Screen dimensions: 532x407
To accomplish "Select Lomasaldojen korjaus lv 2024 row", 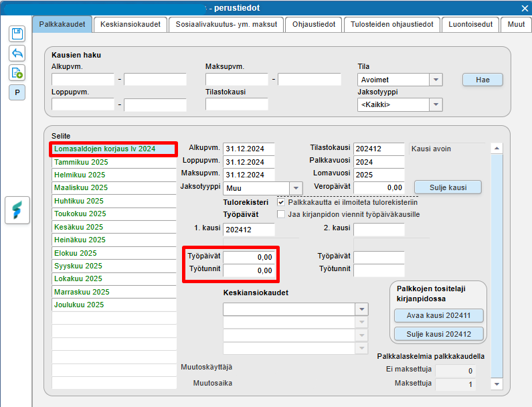I will click(x=114, y=149).
